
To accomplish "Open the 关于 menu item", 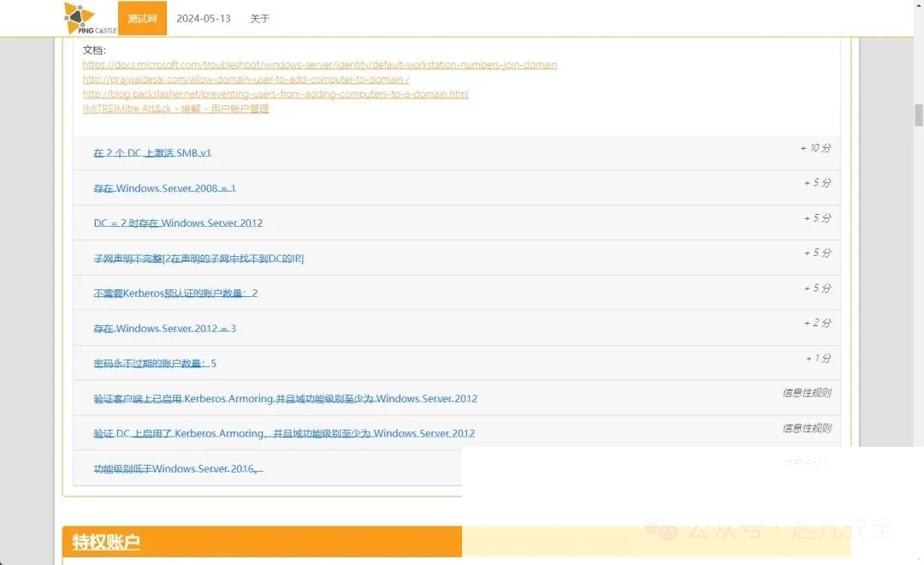I will (x=260, y=18).
